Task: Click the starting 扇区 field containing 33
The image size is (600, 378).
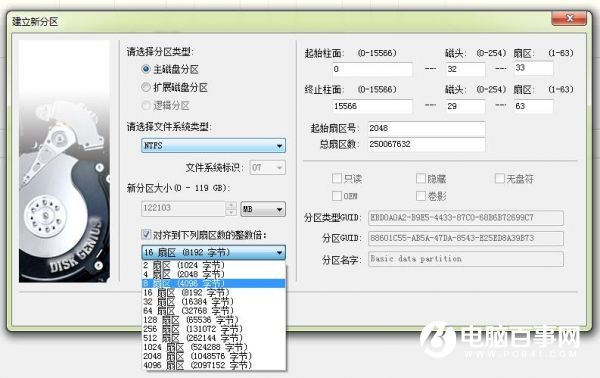Action: click(x=533, y=68)
